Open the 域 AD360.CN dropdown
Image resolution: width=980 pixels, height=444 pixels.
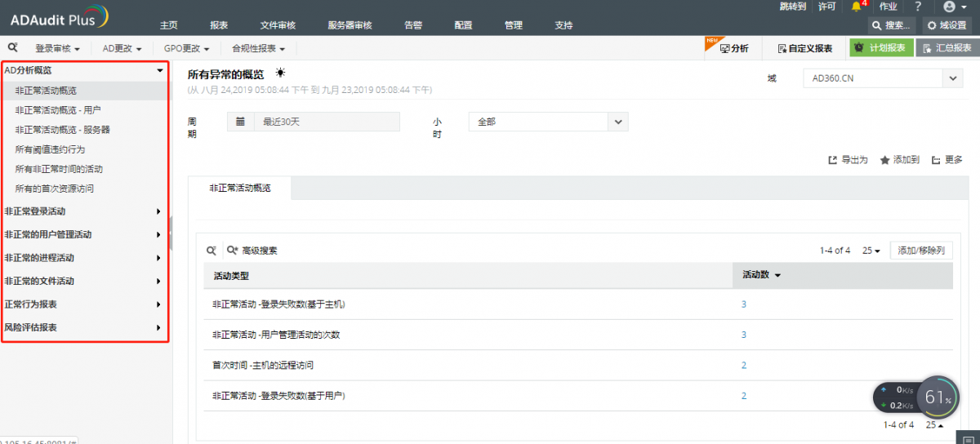882,78
